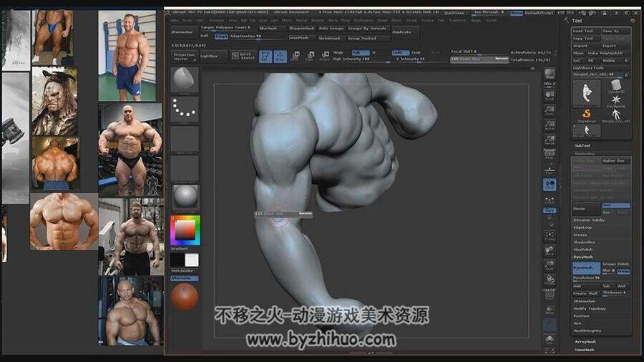Activate the Scale transform icon
The image size is (644, 362).
(310, 57)
